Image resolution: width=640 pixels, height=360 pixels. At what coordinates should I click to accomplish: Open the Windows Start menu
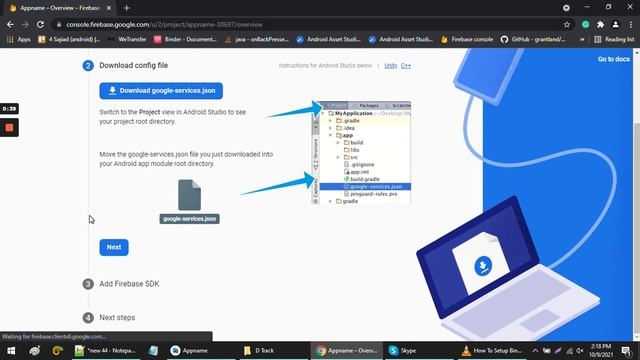tap(11, 351)
